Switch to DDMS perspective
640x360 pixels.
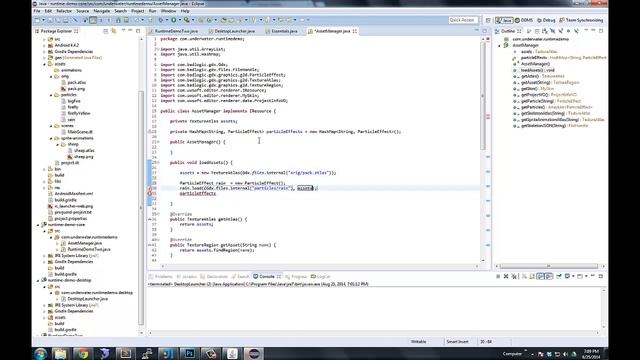coord(524,20)
